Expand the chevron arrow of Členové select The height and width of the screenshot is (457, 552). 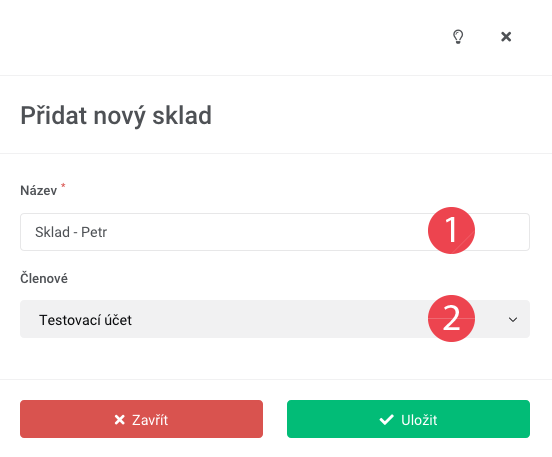513,320
